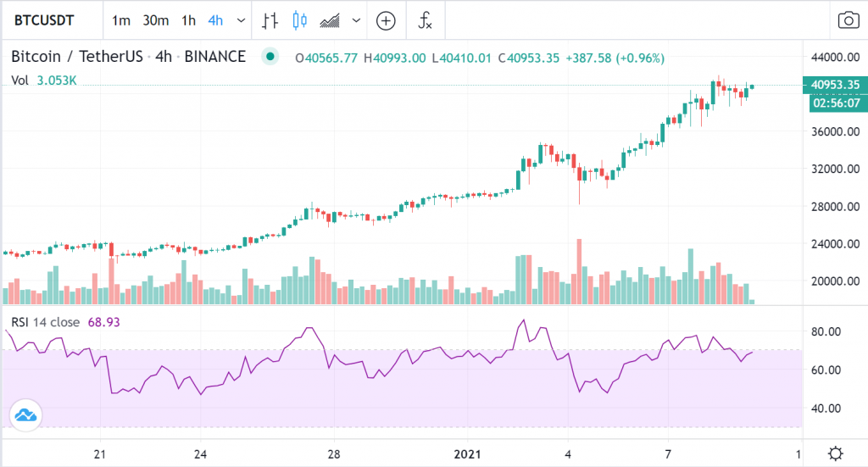868x467 pixels.
Task: Select the 1h timeframe
Action: coord(189,19)
